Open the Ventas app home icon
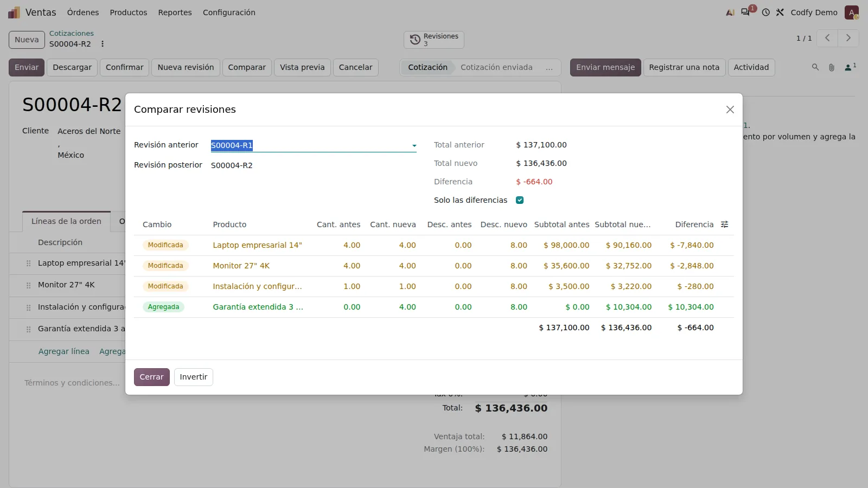Screen dimensions: 868x488 14,12
